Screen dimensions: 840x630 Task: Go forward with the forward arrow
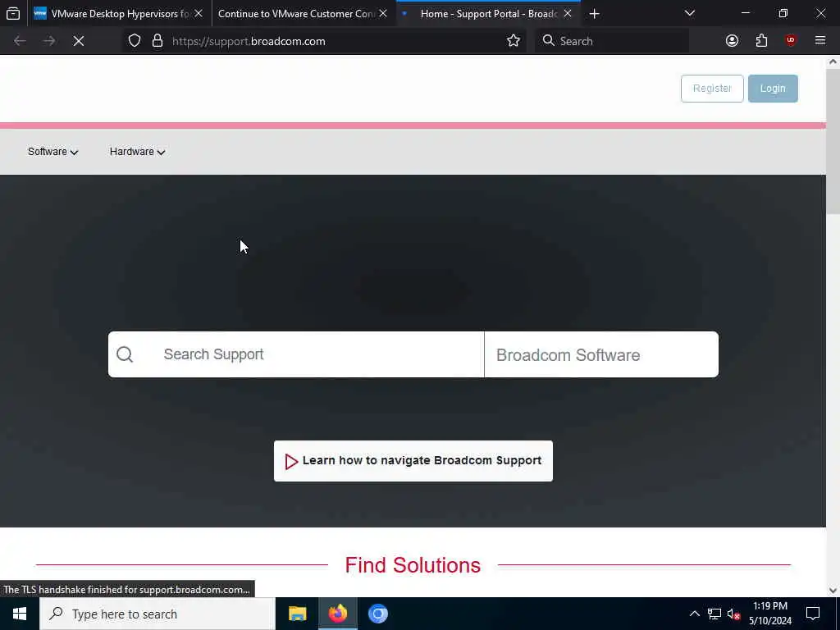49,41
